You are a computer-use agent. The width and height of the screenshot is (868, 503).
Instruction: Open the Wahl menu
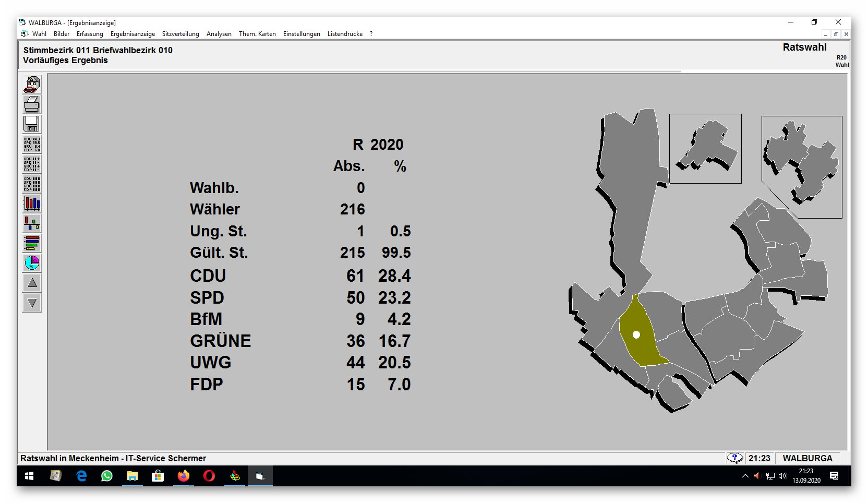tap(39, 34)
